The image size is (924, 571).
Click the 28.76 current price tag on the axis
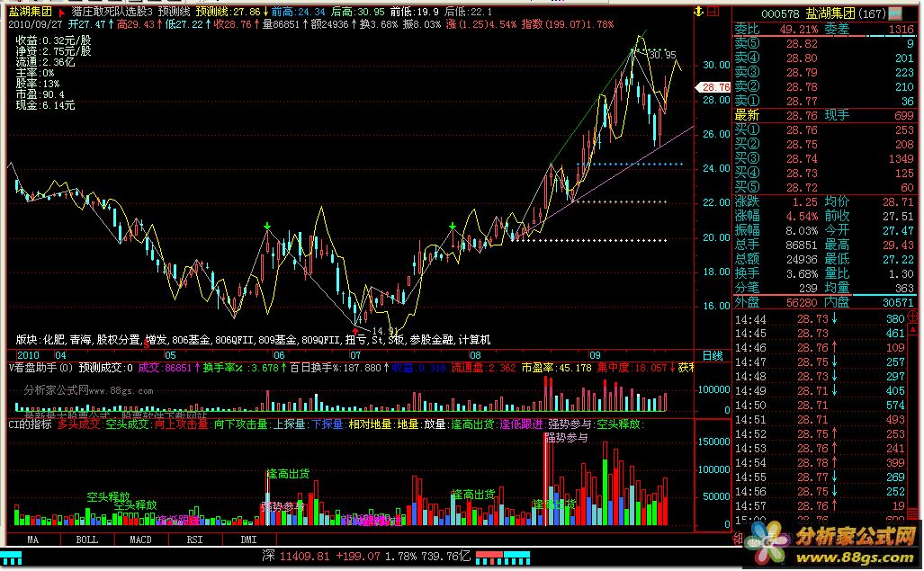pos(713,87)
